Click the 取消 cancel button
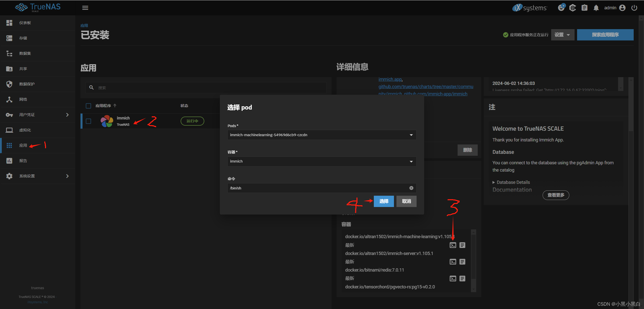Image resolution: width=644 pixels, height=309 pixels. point(406,201)
